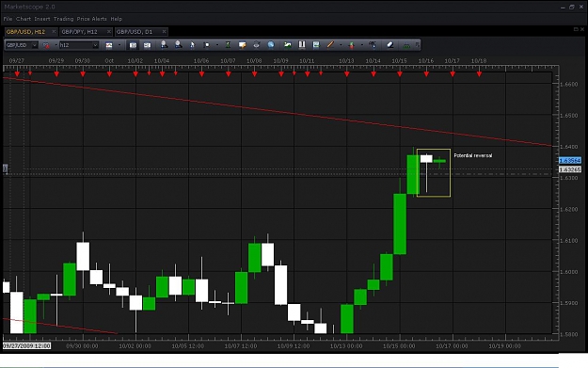Select the 'Potential reversal' text label
The width and height of the screenshot is (588, 368).
[473, 155]
